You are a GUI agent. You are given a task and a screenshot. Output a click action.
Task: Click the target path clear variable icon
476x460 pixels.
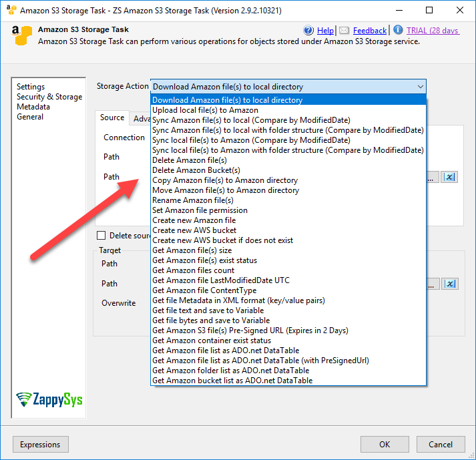[x=450, y=284]
